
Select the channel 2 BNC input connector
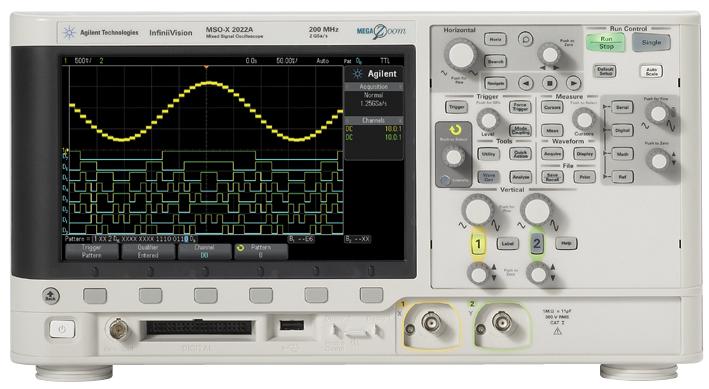point(502,323)
